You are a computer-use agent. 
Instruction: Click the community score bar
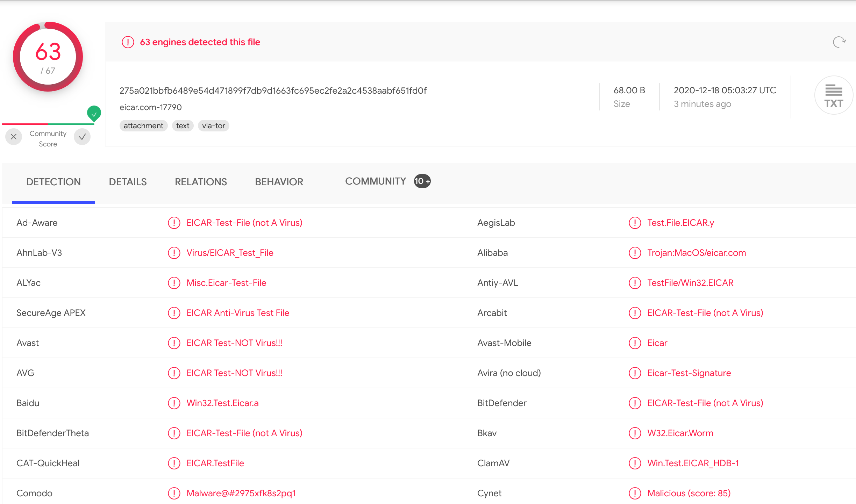pyautogui.click(x=48, y=124)
